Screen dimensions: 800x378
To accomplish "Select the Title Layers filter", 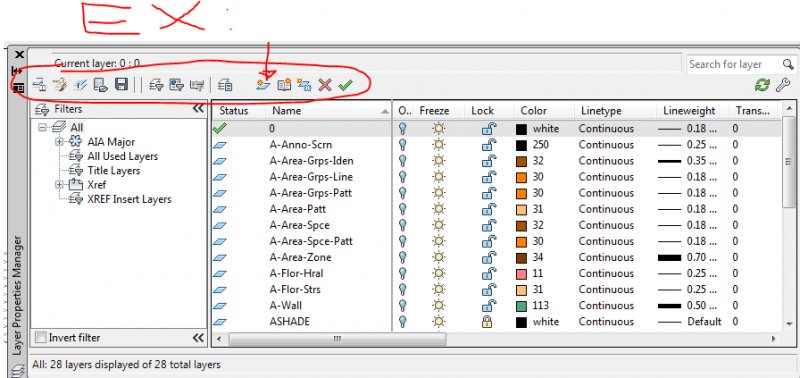I will click(x=114, y=171).
